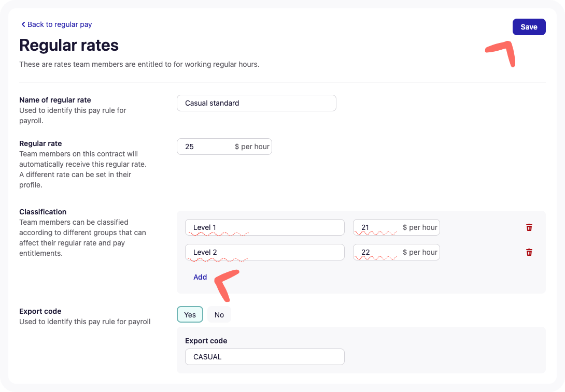
Task: Edit the regular rate 25 field
Action: 224,147
